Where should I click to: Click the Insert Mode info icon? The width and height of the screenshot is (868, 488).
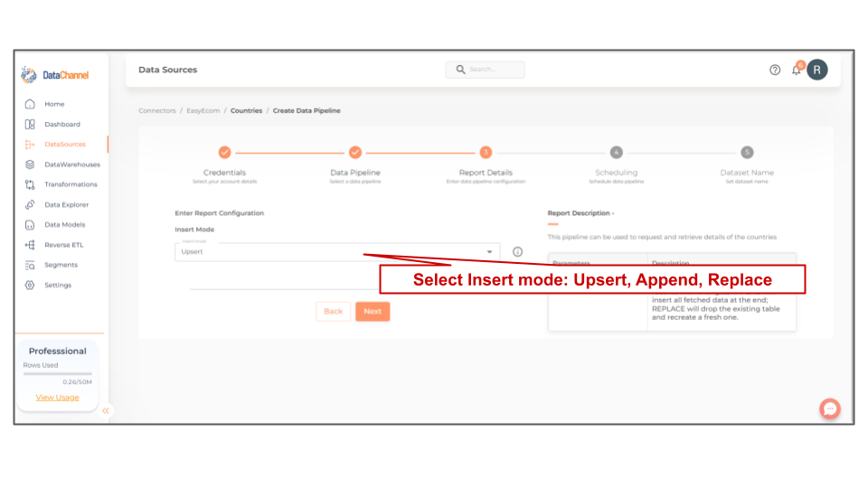(x=517, y=252)
